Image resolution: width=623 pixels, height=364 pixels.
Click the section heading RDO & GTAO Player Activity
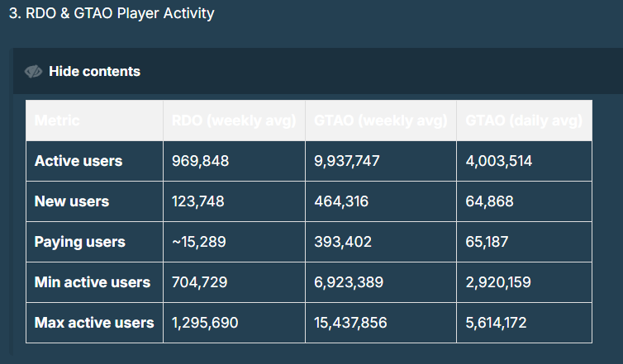point(112,14)
